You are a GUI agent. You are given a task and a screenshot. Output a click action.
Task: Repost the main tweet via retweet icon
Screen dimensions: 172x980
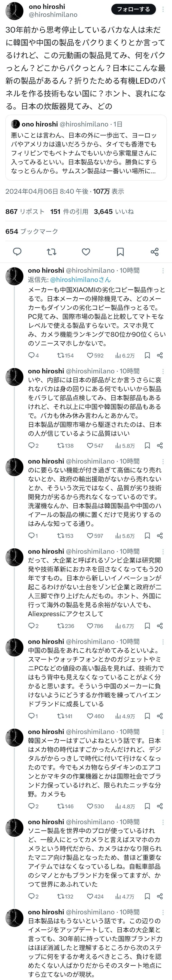(51, 252)
